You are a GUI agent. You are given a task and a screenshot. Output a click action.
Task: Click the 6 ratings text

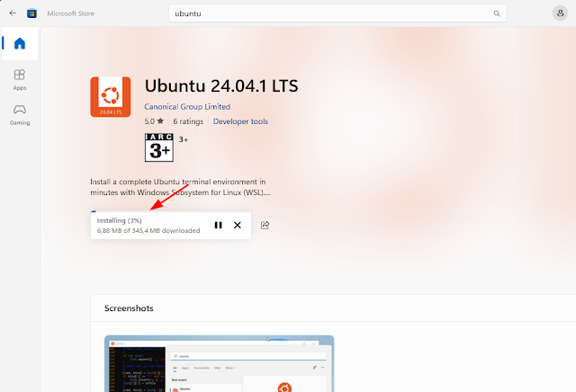(188, 121)
